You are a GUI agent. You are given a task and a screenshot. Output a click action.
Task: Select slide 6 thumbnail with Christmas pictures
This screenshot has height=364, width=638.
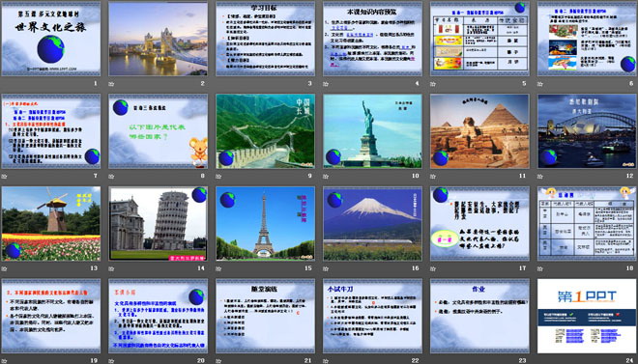coord(587,39)
